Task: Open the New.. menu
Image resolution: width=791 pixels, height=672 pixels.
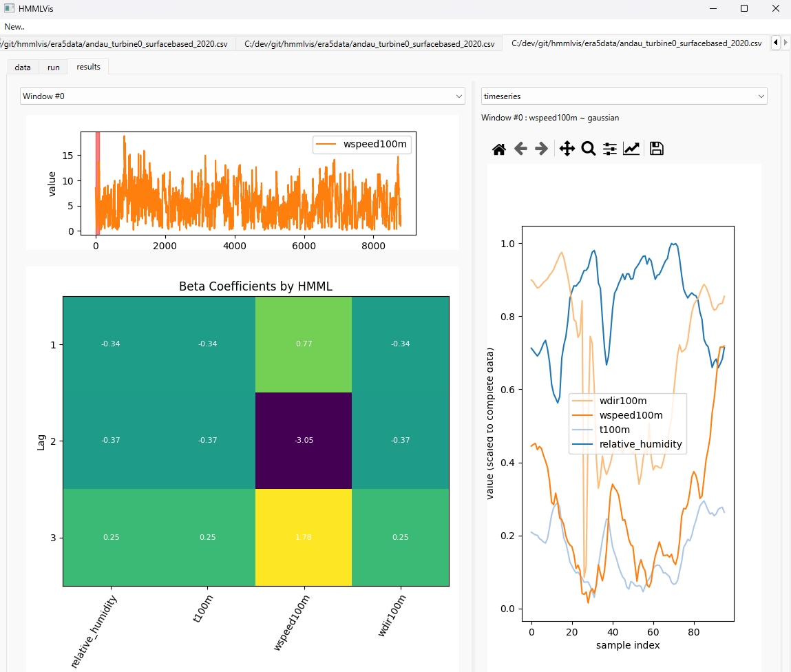Action: pos(14,27)
